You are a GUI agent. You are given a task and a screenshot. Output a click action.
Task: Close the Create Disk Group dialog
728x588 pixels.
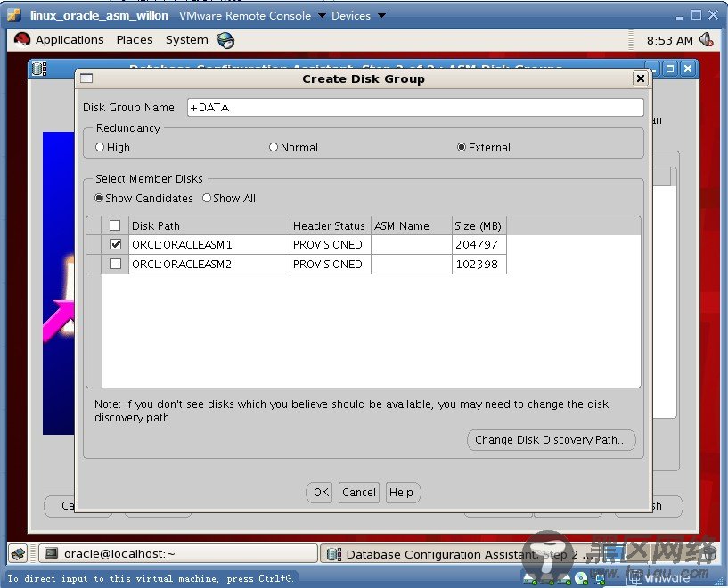pyautogui.click(x=641, y=78)
